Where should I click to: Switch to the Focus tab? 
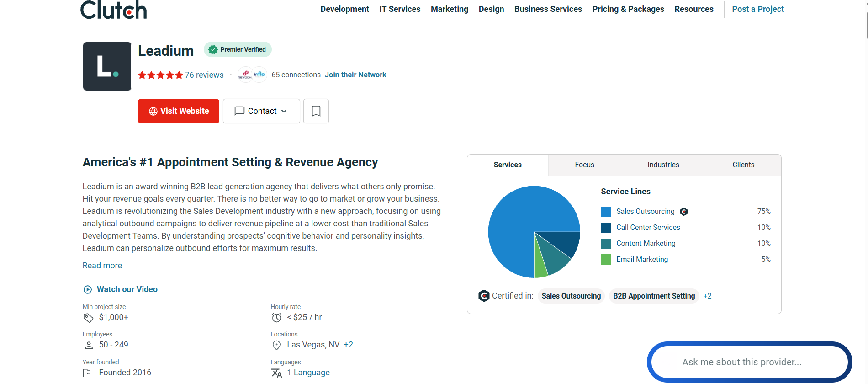(x=585, y=165)
